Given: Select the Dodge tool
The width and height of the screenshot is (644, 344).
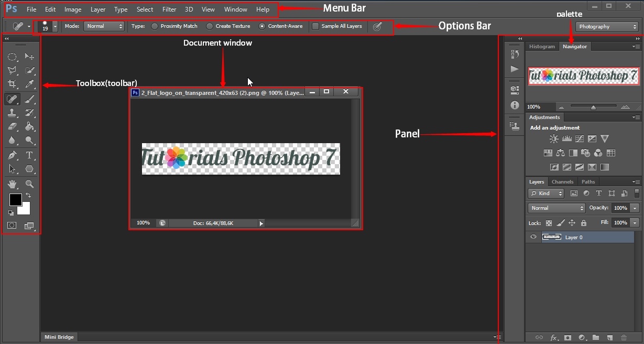Looking at the screenshot, I should (x=30, y=140).
